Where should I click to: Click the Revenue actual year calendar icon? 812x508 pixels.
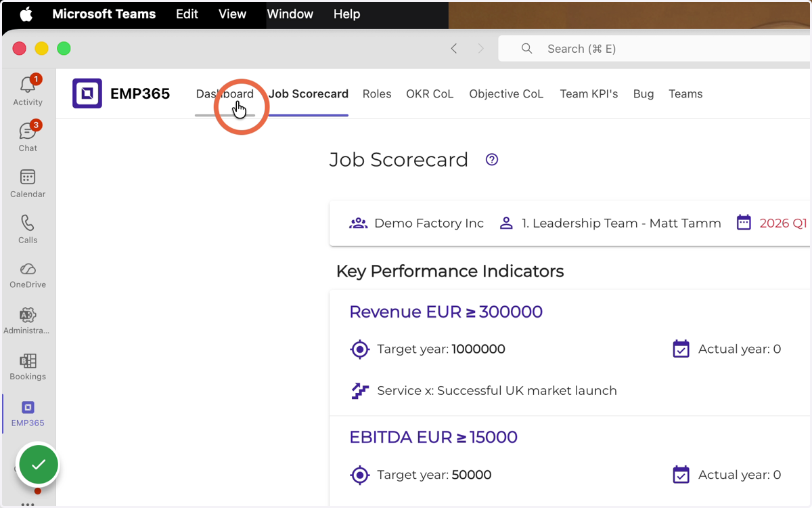[x=681, y=349]
